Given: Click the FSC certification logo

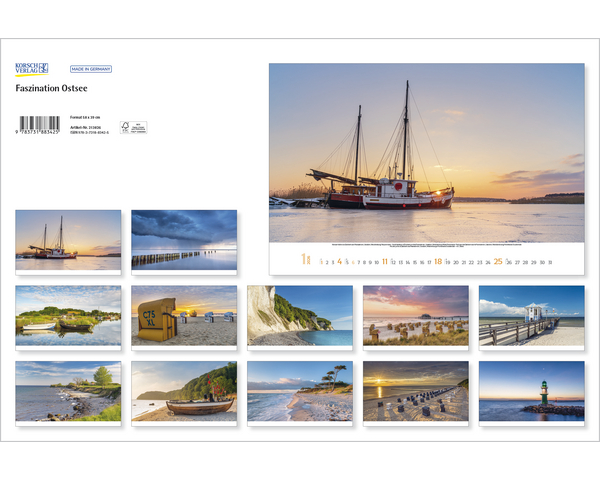Looking at the screenshot, I should [x=133, y=127].
